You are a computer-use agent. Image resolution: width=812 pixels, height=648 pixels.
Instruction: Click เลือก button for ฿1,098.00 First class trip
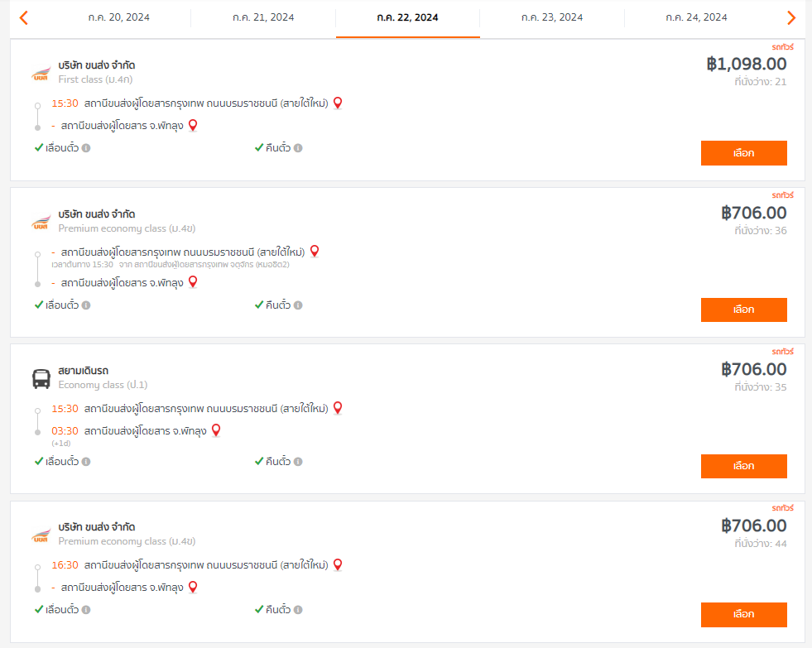(x=743, y=153)
